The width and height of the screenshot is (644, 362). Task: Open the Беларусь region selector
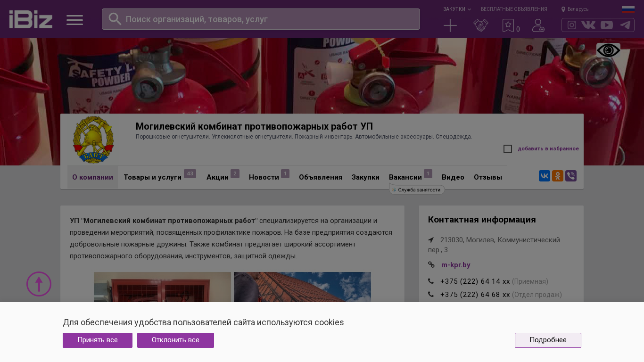575,9
